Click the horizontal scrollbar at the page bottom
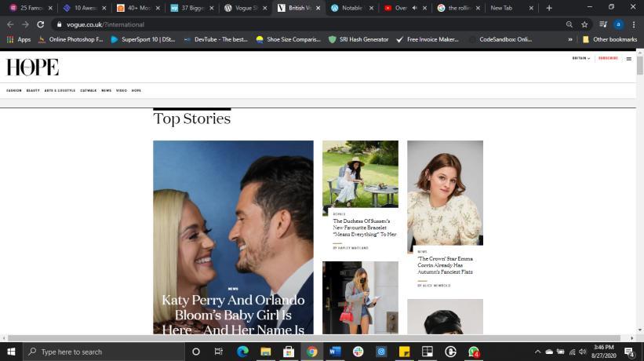644x361 pixels. click(x=314, y=338)
